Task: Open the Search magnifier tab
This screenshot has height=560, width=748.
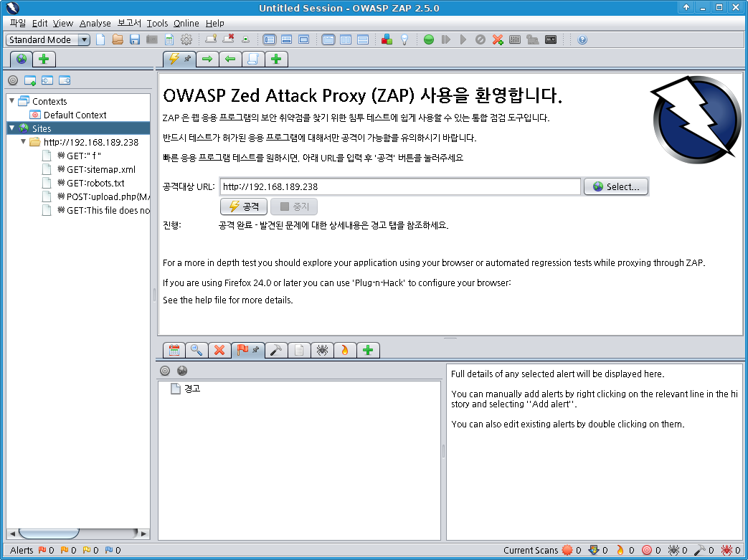Action: click(197, 351)
